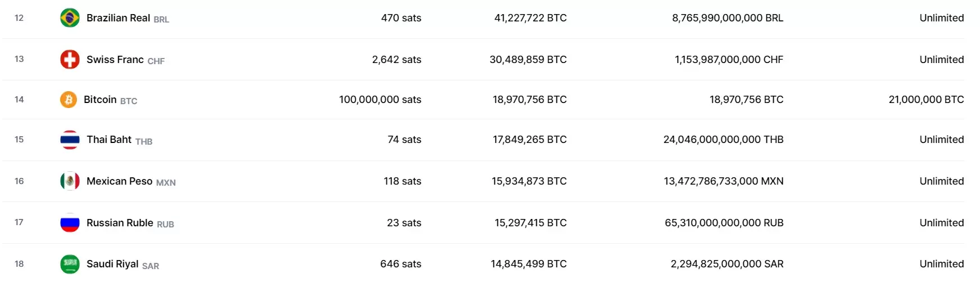Click the Mexican flag icon

[x=70, y=181]
